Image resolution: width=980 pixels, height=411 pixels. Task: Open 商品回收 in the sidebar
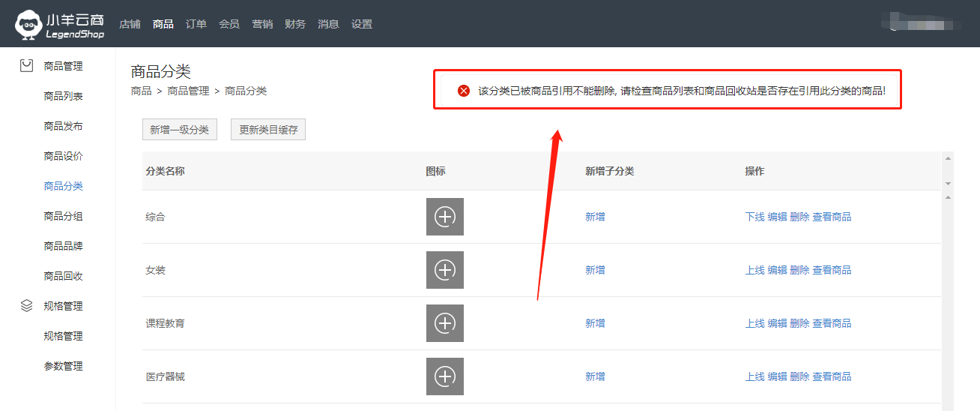[64, 276]
